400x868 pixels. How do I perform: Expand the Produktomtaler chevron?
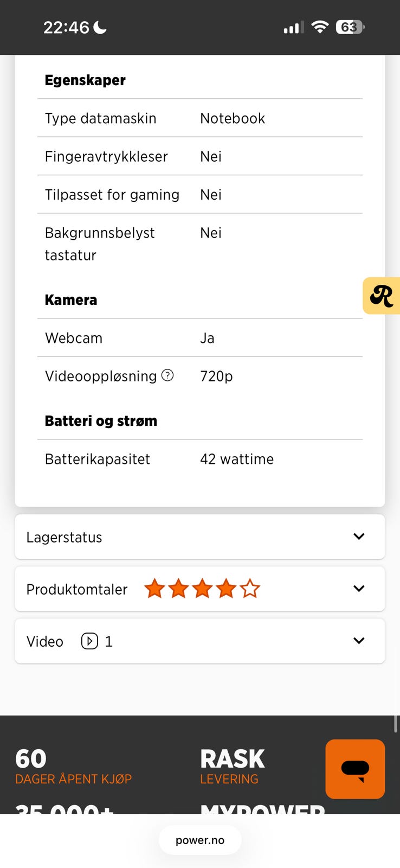click(359, 589)
